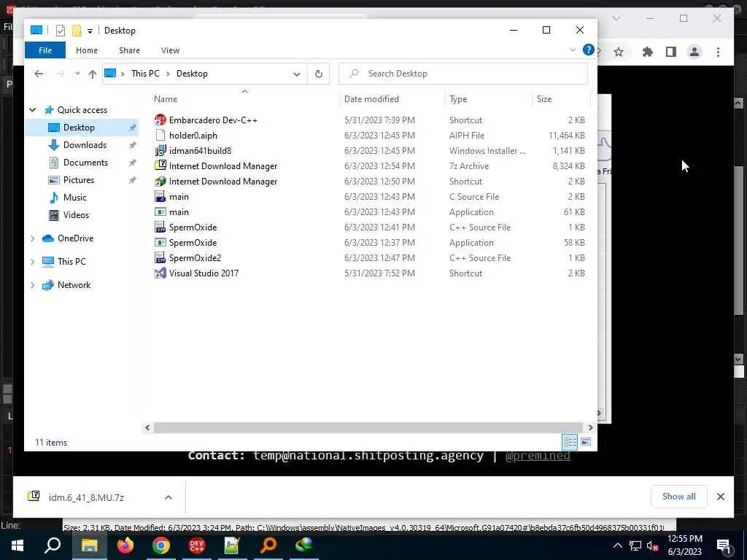Click the Properties quick access toolbar icon
The height and width of the screenshot is (560, 747).
pos(61,31)
